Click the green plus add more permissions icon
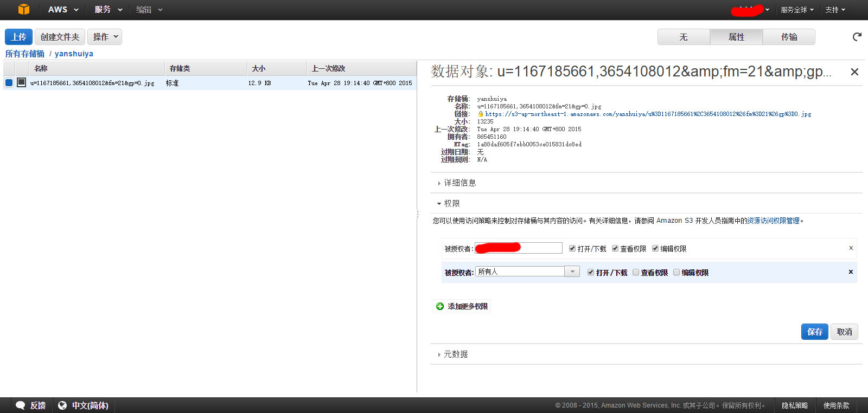 [440, 306]
